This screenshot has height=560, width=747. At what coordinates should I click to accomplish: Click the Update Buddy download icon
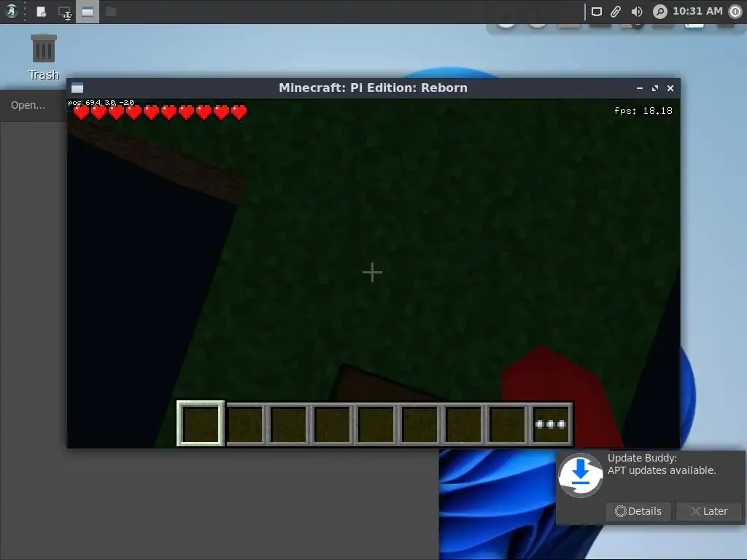click(580, 475)
